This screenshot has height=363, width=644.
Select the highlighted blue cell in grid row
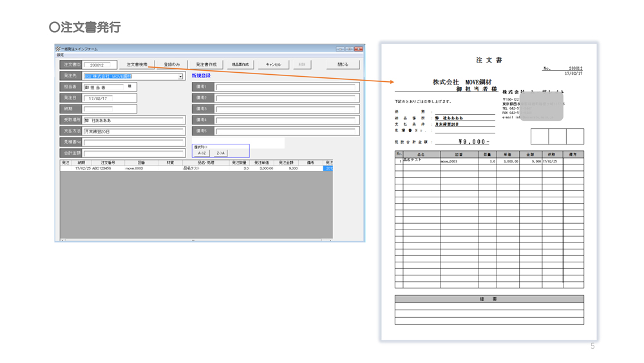[x=328, y=168]
